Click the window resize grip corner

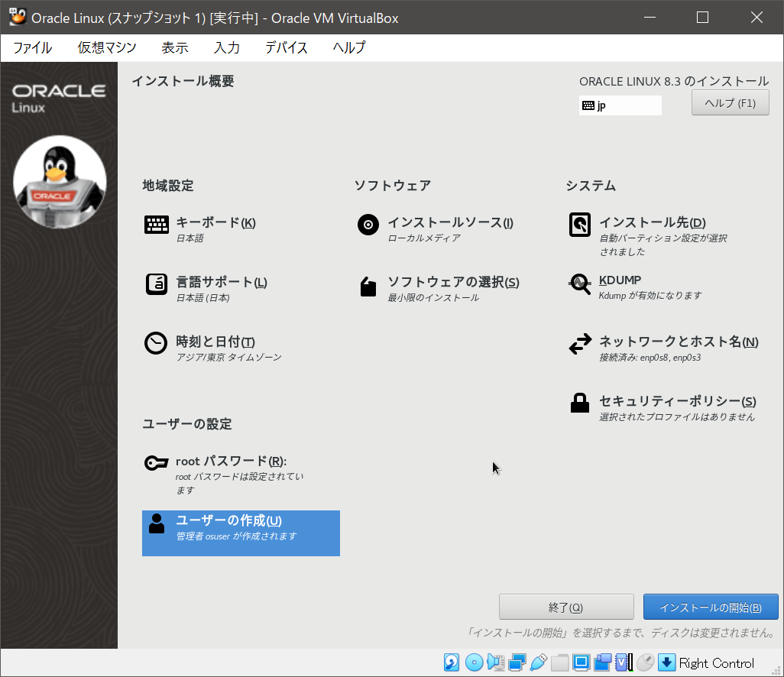point(776,669)
